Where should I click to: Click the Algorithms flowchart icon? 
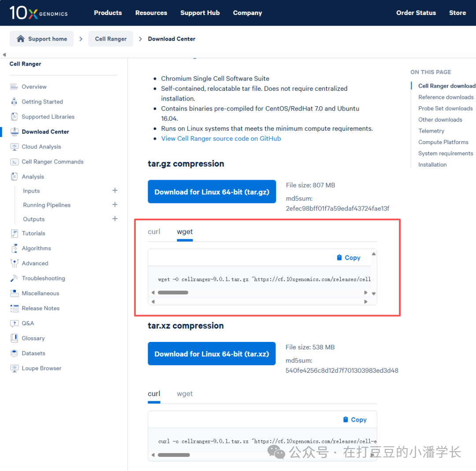(x=14, y=248)
